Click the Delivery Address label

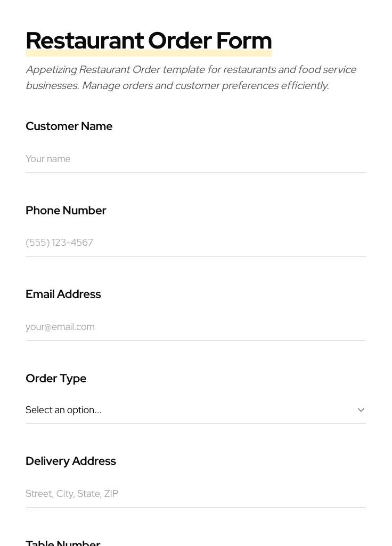tap(71, 461)
